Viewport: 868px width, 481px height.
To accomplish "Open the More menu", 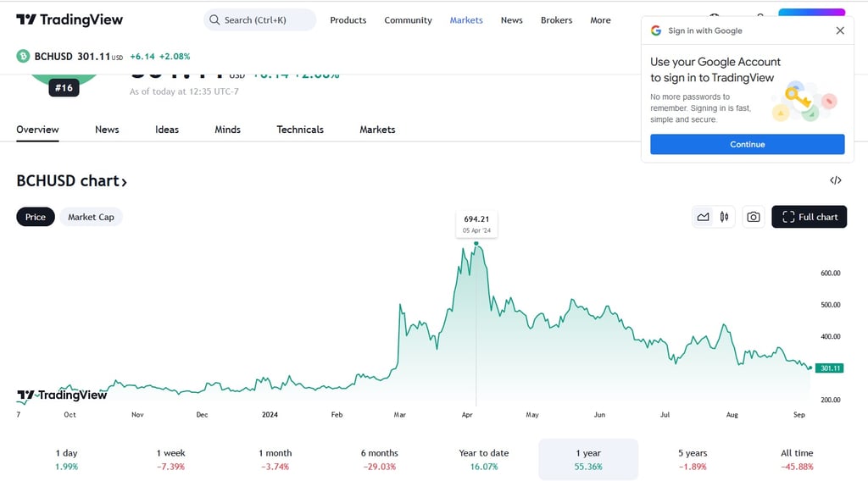I will [600, 20].
